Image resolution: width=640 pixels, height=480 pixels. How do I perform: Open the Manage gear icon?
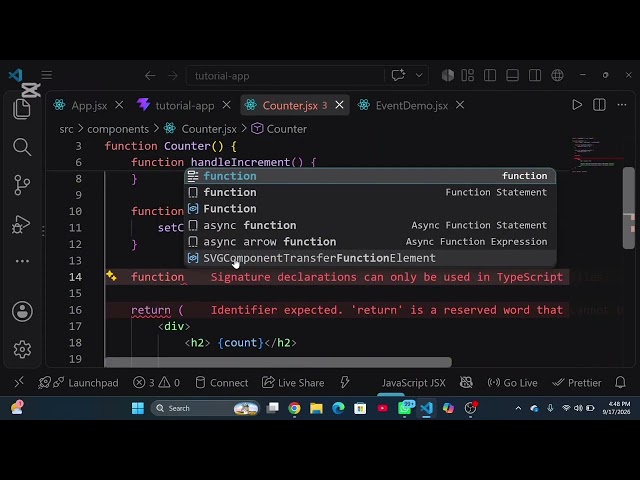tap(22, 349)
